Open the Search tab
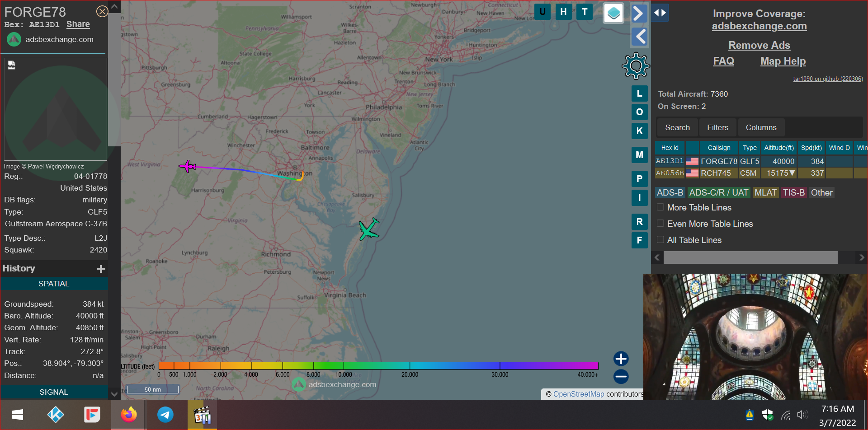868x430 pixels. pyautogui.click(x=677, y=128)
